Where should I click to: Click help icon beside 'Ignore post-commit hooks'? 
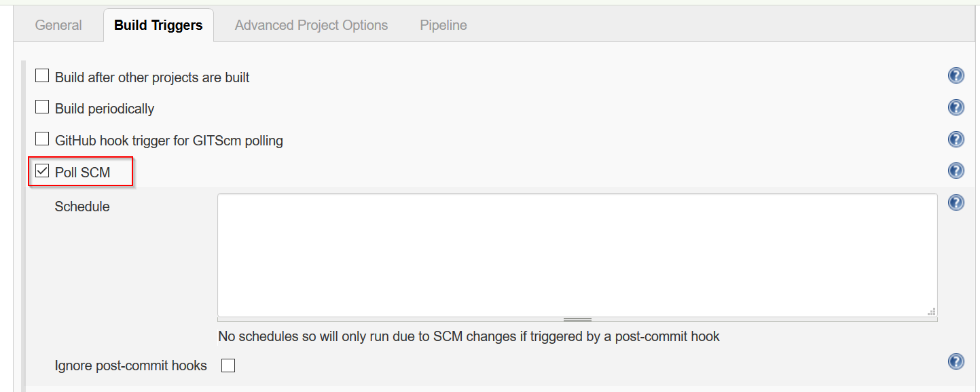click(956, 361)
